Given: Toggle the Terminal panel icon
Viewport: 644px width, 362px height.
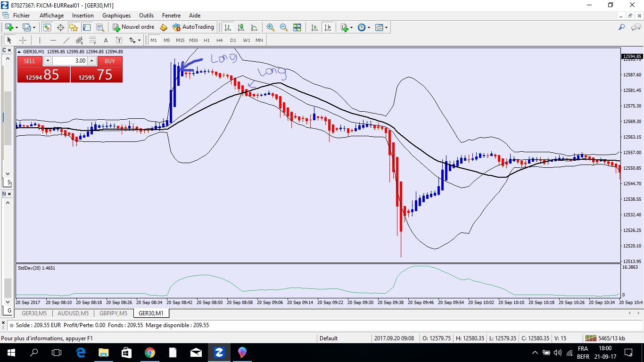Looking at the screenshot, I should [x=87, y=27].
